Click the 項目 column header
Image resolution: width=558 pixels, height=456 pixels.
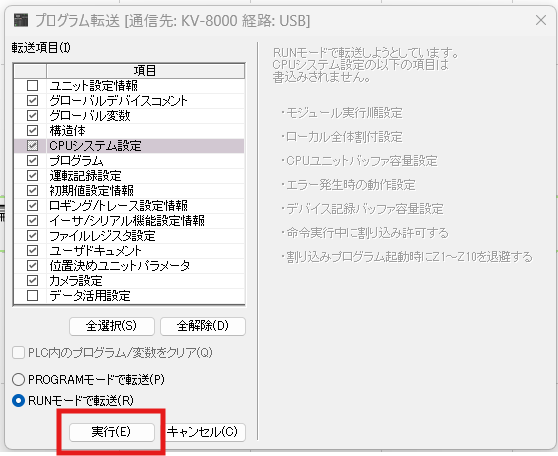[145, 71]
